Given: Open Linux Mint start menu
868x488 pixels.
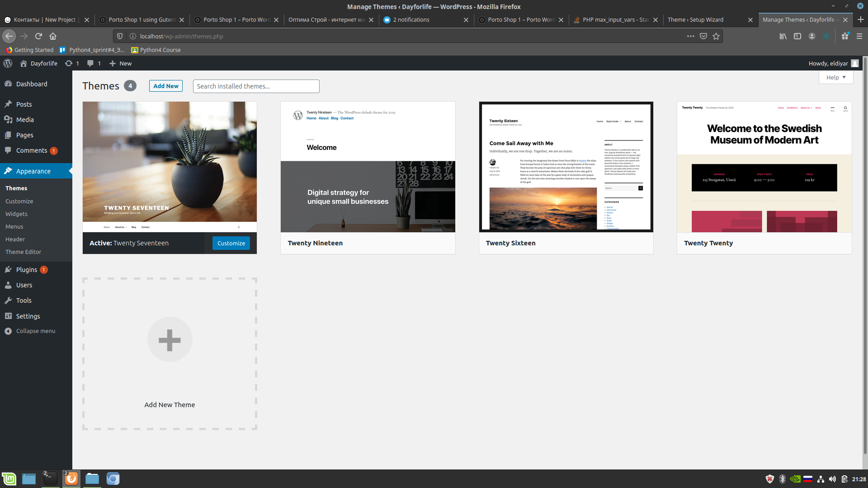Looking at the screenshot, I should 9,479.
